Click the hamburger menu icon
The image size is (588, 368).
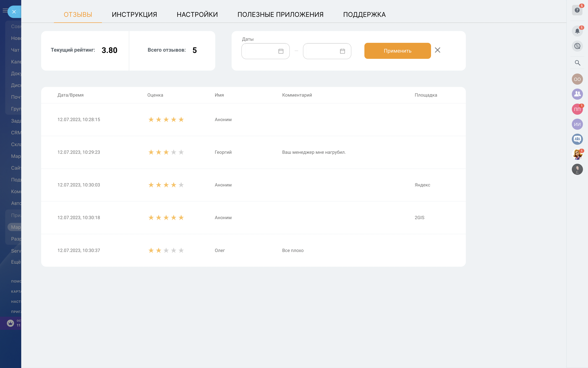click(x=5, y=10)
